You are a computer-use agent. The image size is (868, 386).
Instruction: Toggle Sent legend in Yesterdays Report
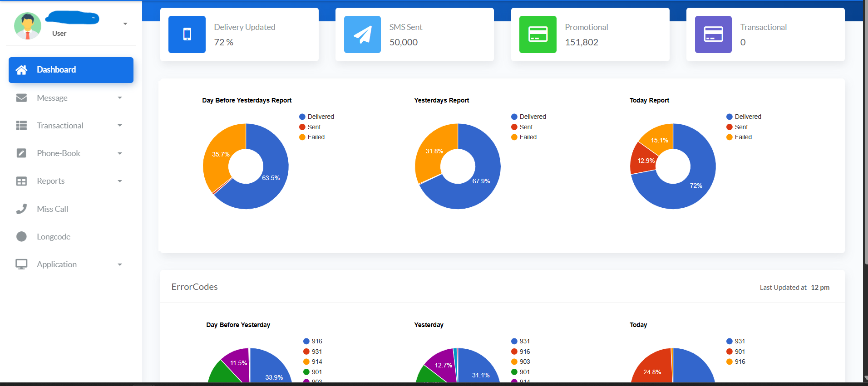click(522, 127)
